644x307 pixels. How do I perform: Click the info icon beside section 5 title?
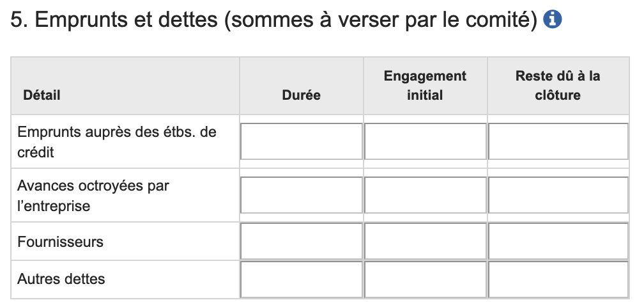(x=552, y=20)
